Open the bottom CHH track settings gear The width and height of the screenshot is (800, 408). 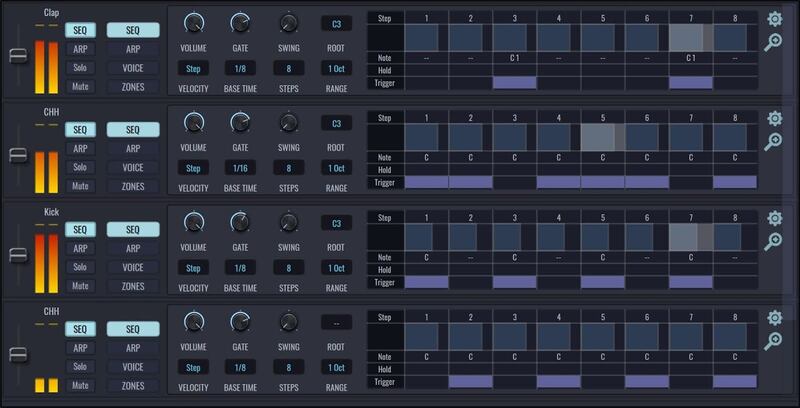(774, 319)
